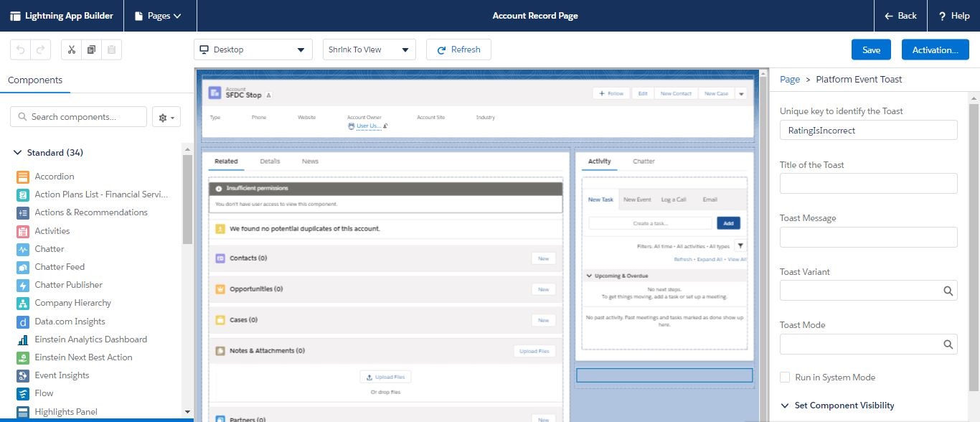This screenshot has width=980, height=422.
Task: Open the Desktop form factor dropdown
Action: 253,50
